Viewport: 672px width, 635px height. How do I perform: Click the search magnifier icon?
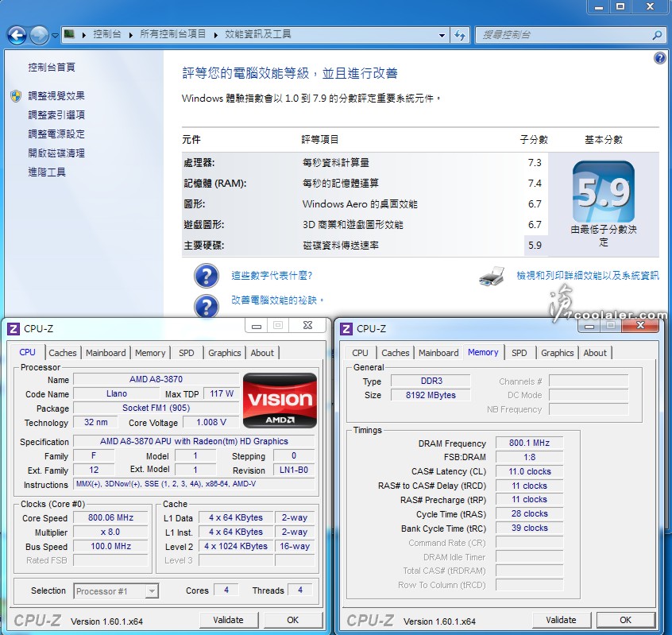(x=658, y=35)
